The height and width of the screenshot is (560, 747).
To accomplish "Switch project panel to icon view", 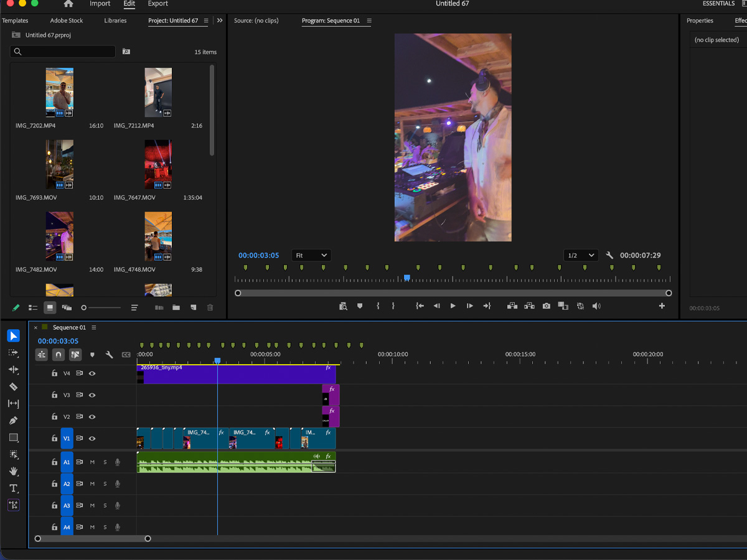I will [x=50, y=307].
